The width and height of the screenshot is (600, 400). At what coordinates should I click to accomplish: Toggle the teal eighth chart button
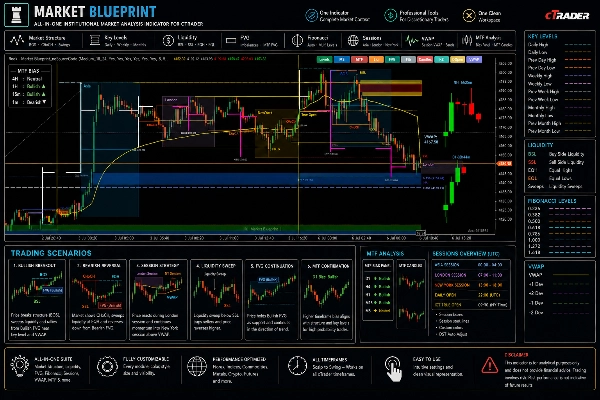(441, 59)
